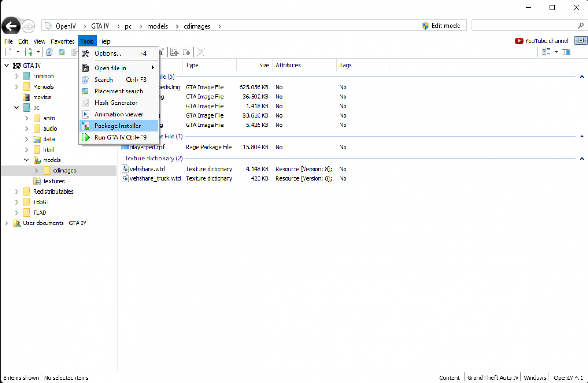Viewport: 588px width, 383px height.
Task: Open the view mode dropdown arrow
Action: pyautogui.click(x=556, y=52)
